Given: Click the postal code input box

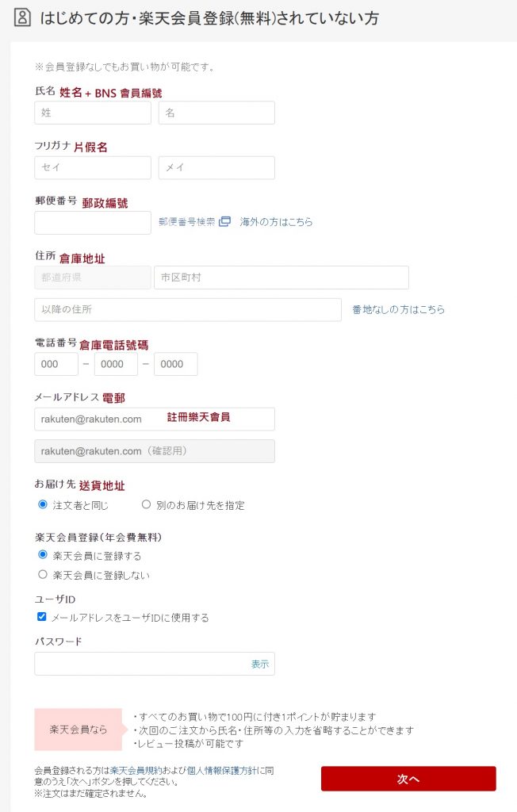Looking at the screenshot, I should [92, 223].
